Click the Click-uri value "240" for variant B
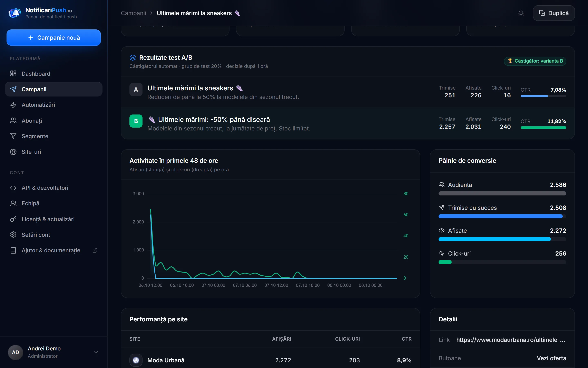The width and height of the screenshot is (588, 368). coord(505,127)
